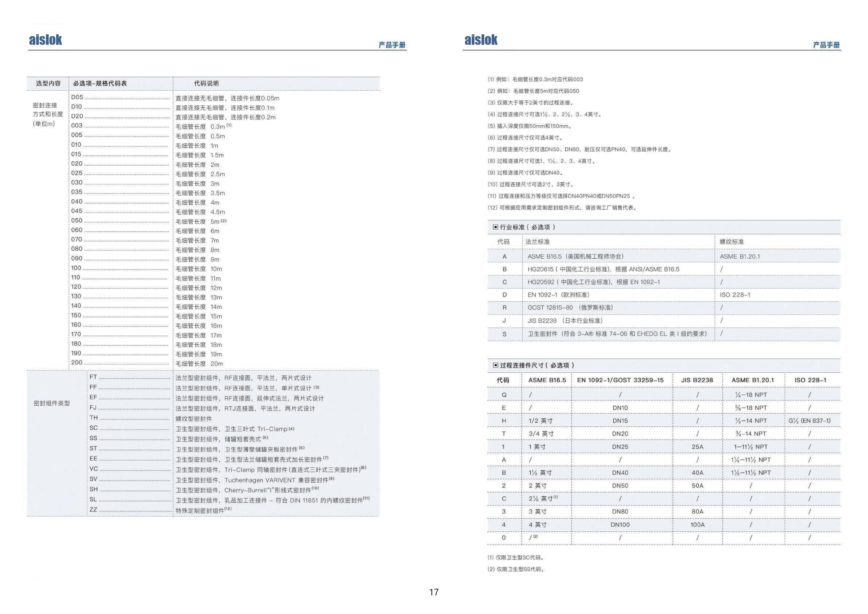Click the HG20615 standard row

[663, 269]
